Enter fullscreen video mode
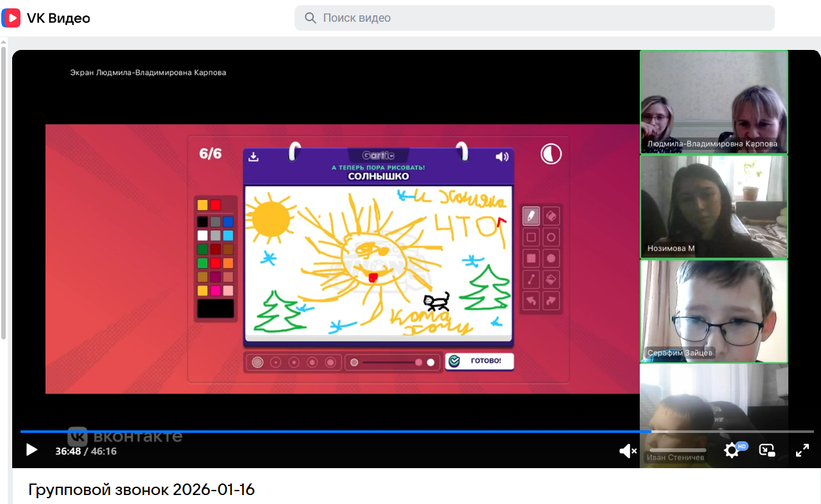 point(802,451)
